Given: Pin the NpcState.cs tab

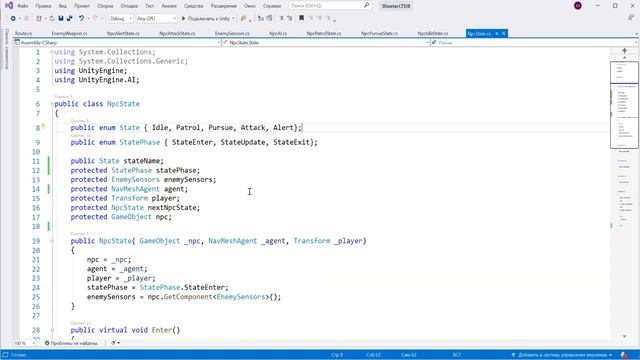Looking at the screenshot, I should click(497, 33).
